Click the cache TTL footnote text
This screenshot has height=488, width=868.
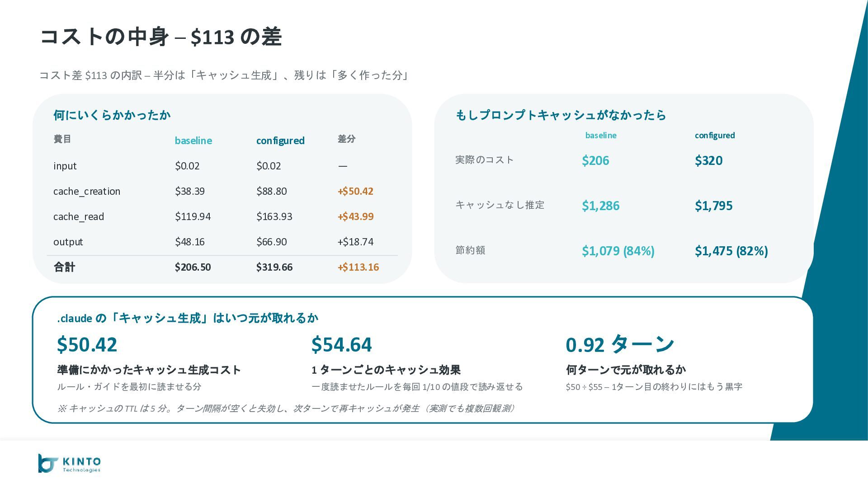(x=286, y=408)
